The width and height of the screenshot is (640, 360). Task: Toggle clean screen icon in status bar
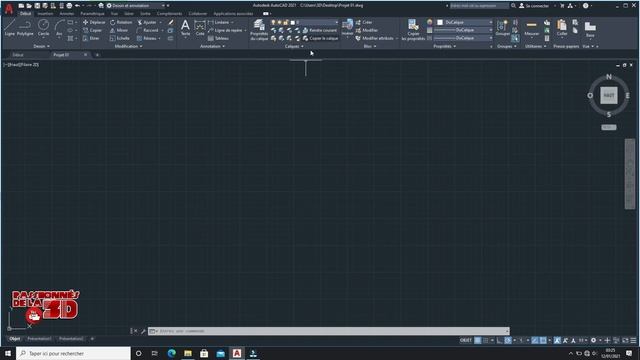[x=625, y=340]
